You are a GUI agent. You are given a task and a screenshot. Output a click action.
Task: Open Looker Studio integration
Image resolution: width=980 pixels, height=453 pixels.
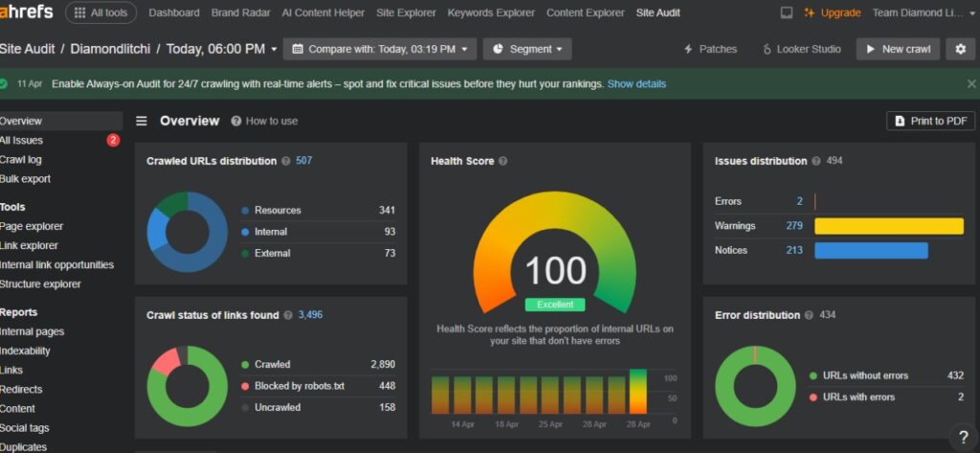point(802,49)
